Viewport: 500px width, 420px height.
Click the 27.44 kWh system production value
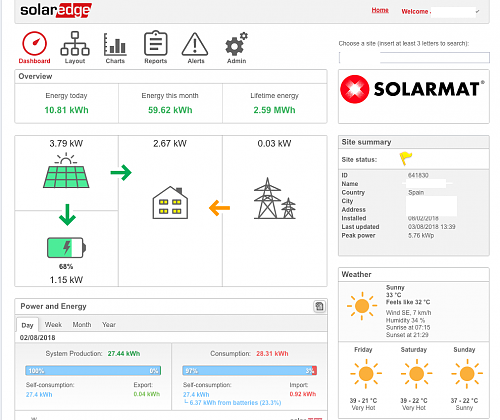[x=124, y=354]
